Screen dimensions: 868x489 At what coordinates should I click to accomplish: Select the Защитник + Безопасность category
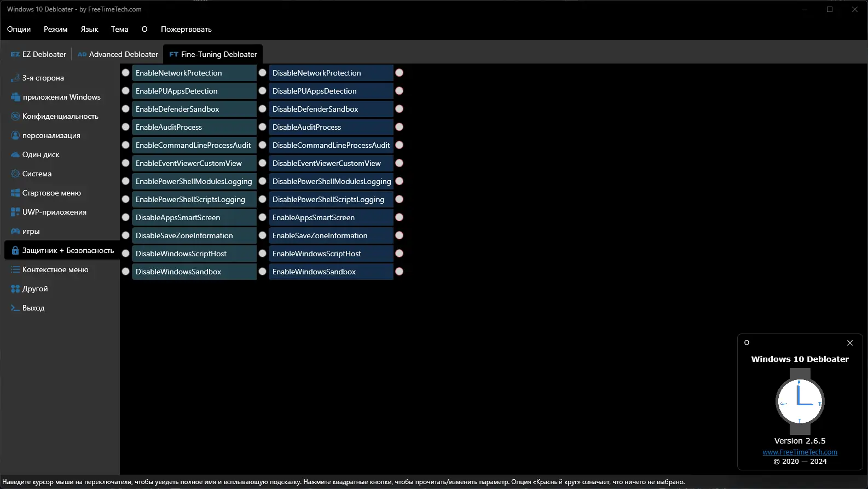click(62, 250)
